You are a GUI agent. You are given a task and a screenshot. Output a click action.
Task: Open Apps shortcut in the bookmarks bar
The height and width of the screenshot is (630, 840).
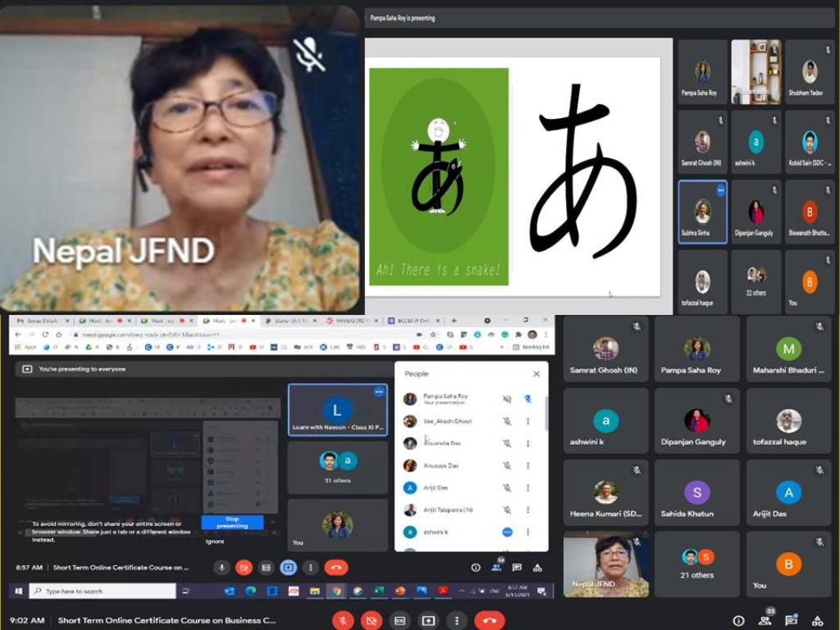tap(25, 347)
